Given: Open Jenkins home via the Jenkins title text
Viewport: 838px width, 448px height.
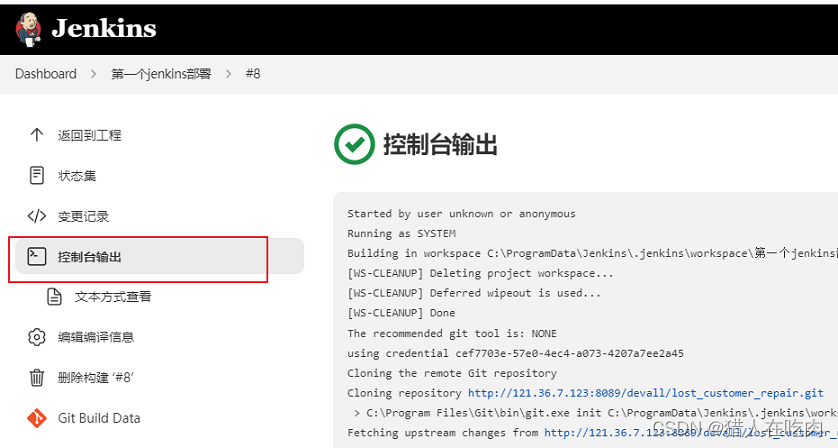Looking at the screenshot, I should point(104,29).
